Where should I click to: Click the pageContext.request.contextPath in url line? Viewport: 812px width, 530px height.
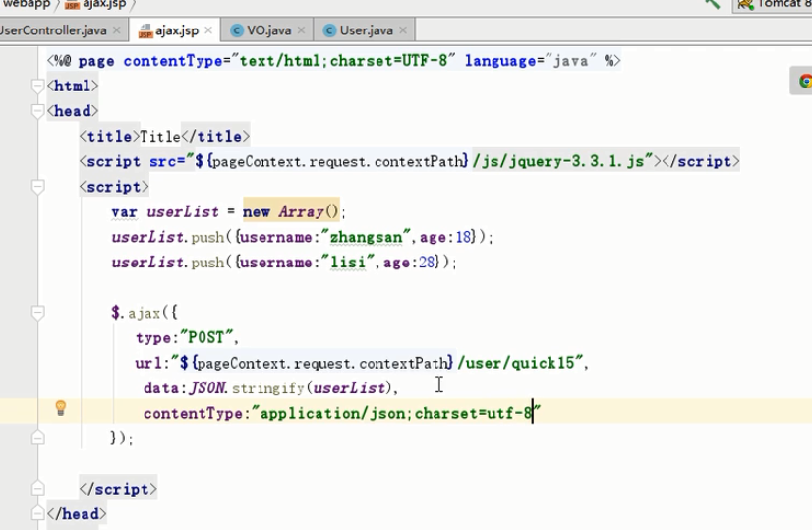tap(322, 363)
